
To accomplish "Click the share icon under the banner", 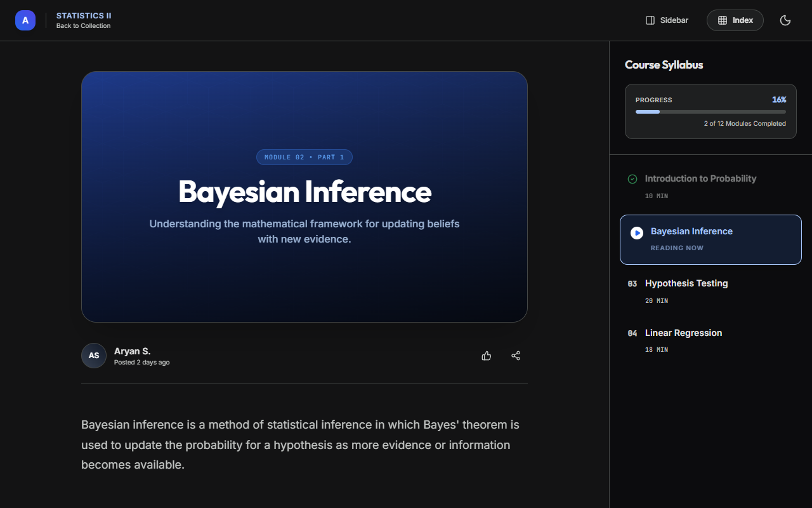I will tap(516, 356).
